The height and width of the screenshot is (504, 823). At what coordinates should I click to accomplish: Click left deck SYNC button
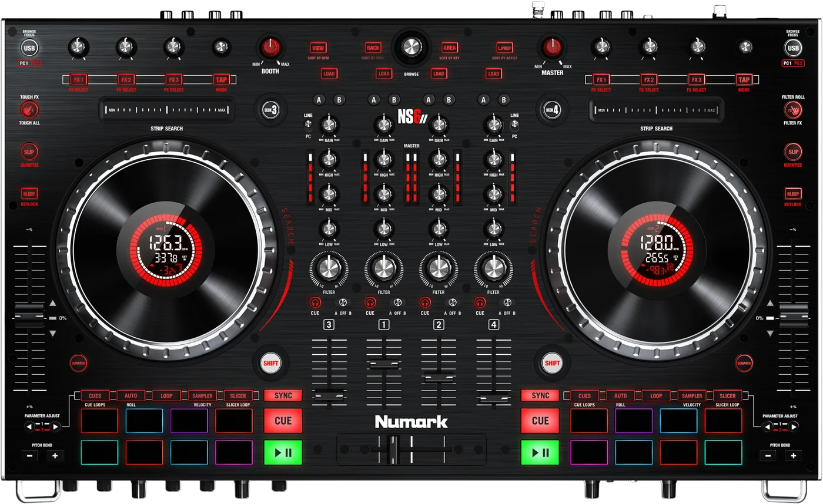[x=283, y=396]
